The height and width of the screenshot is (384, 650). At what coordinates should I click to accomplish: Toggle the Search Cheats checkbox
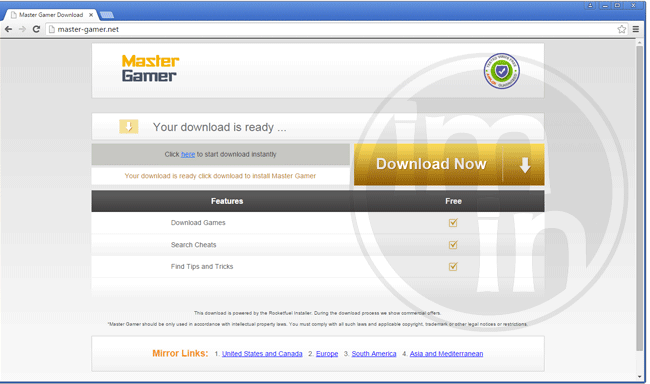[453, 245]
